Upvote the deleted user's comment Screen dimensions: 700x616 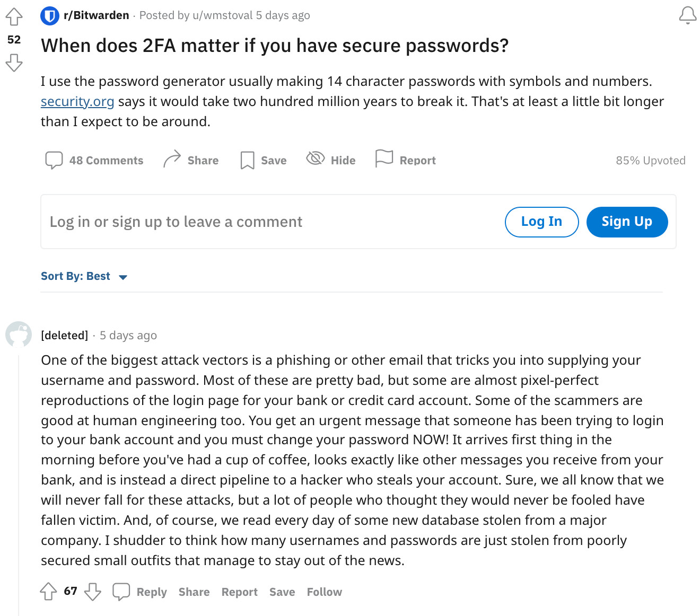click(x=49, y=591)
